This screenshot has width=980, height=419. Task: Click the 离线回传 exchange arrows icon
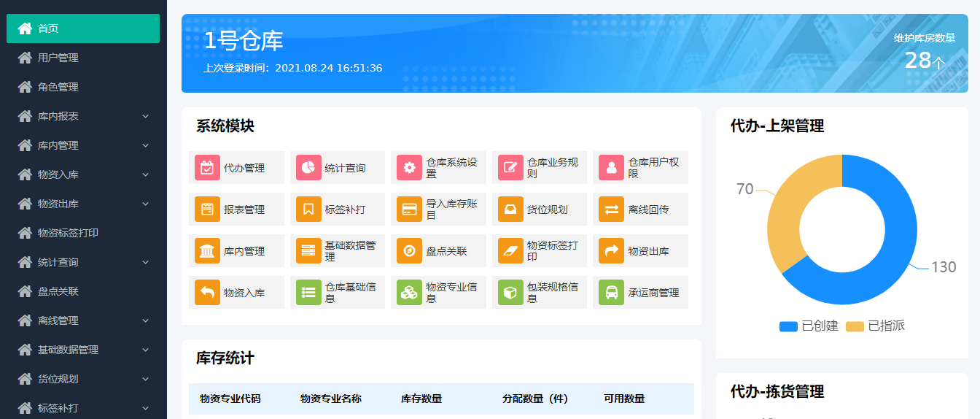[x=611, y=209]
